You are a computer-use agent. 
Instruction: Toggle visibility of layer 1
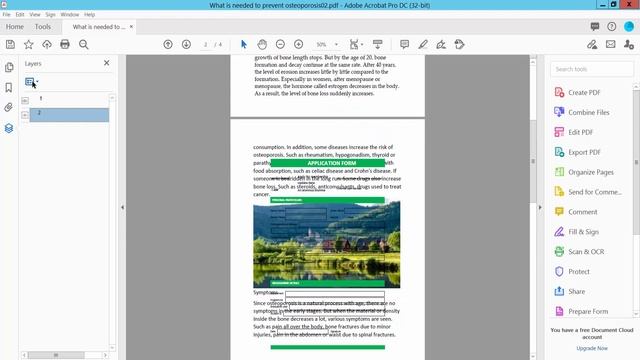(x=25, y=100)
